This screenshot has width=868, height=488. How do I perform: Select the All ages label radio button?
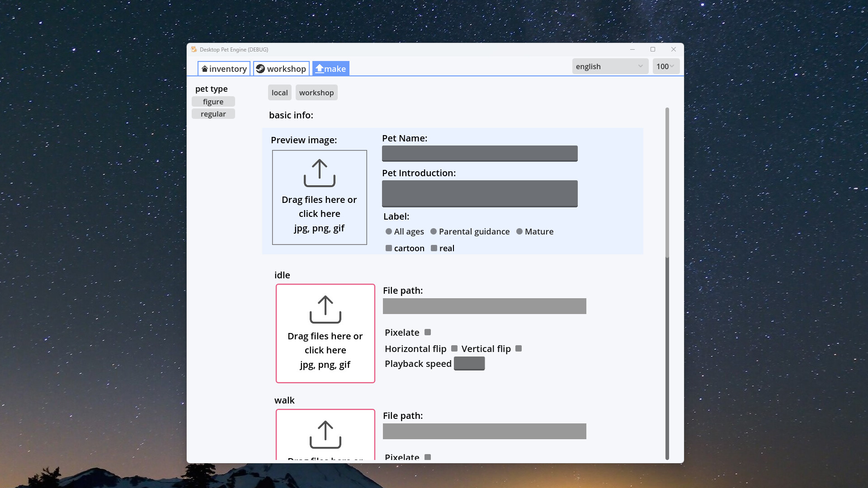point(388,231)
